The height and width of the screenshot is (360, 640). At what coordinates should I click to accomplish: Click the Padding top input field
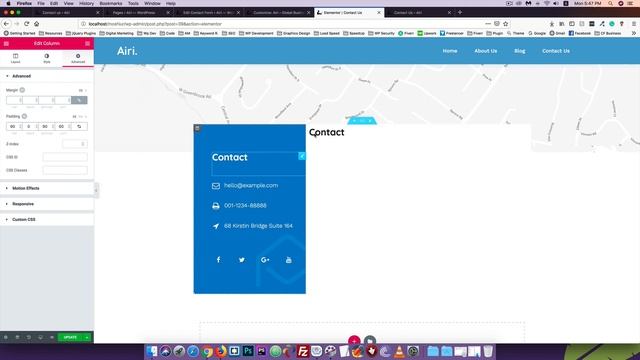point(14,127)
